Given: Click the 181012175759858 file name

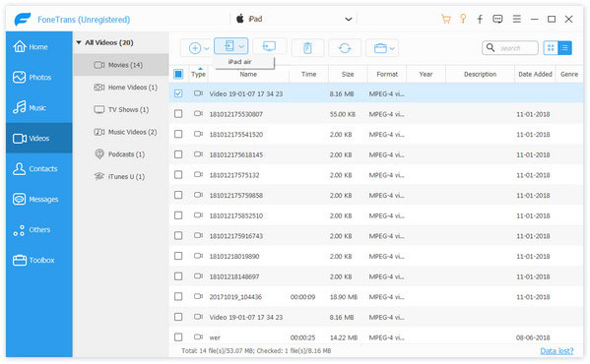Looking at the screenshot, I should (236, 196).
